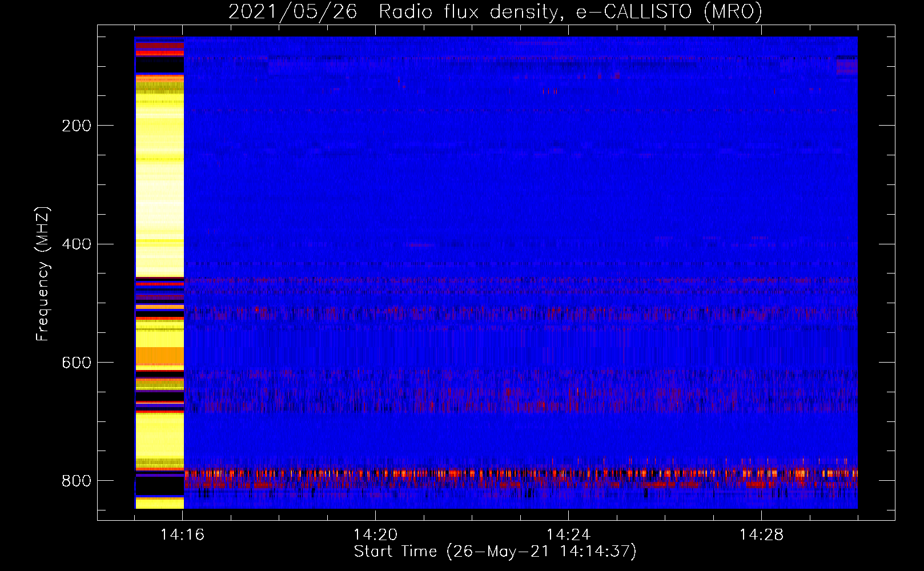Click the noisy band near 680 MHz

click(520, 391)
